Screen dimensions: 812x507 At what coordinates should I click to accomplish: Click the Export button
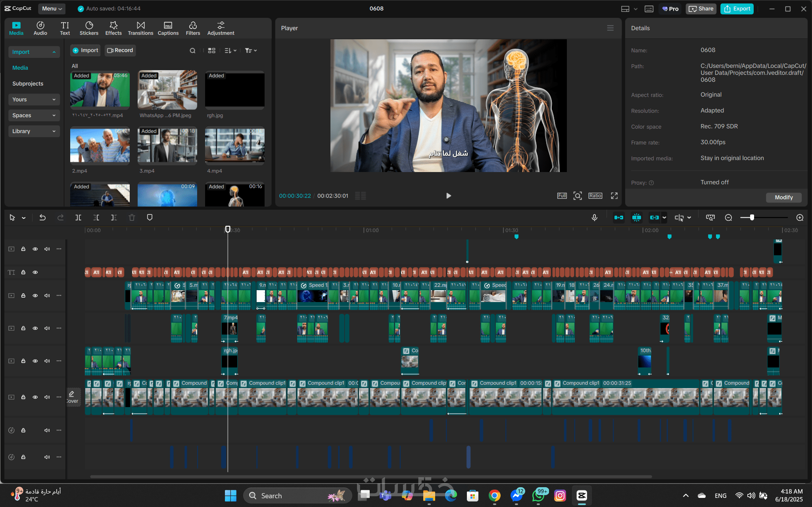(737, 9)
